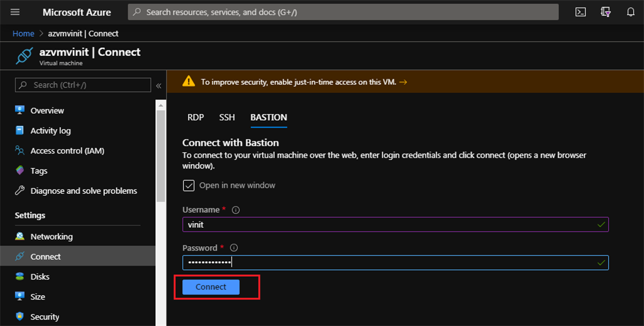This screenshot has height=326, width=644.
Task: Click the Size monitor icon
Action: coord(19,296)
